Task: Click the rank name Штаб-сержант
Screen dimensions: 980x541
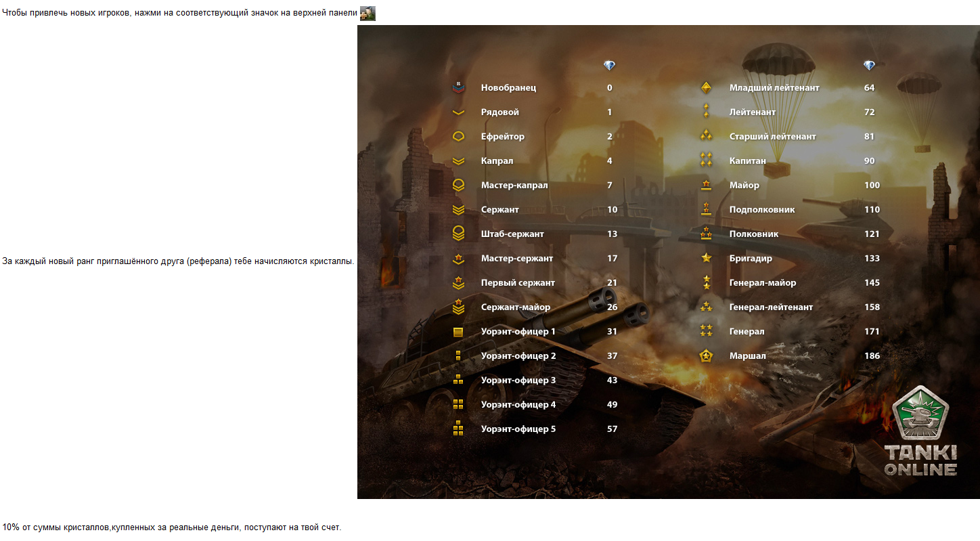Action: click(512, 234)
